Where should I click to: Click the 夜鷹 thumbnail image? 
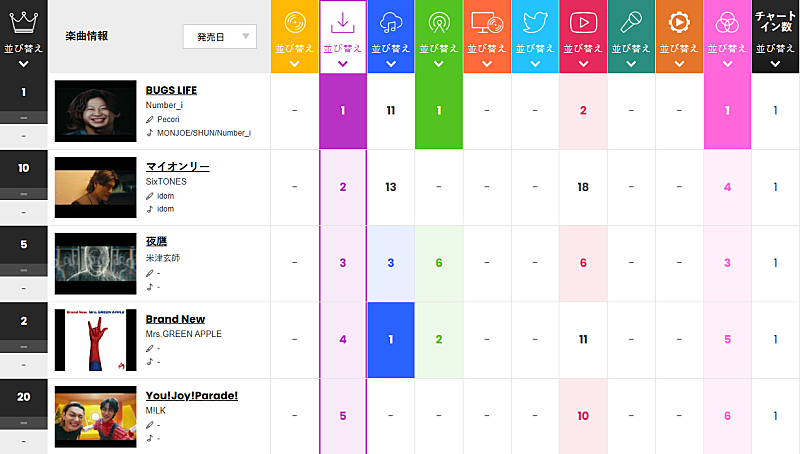point(96,264)
